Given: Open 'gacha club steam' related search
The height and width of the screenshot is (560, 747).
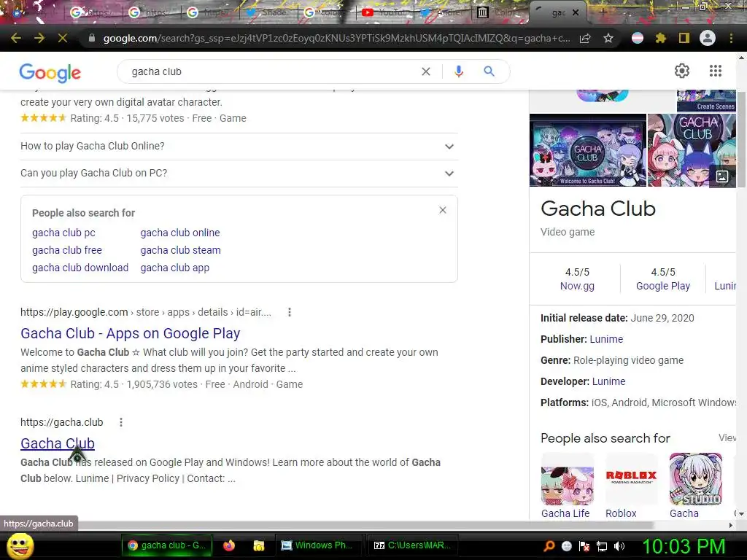Looking at the screenshot, I should click(181, 251).
